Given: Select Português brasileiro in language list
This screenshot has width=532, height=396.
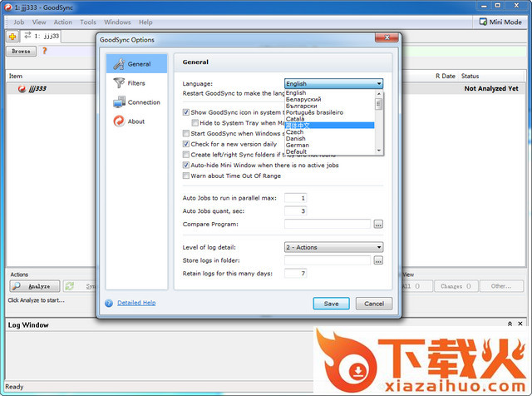Looking at the screenshot, I should 329,112.
